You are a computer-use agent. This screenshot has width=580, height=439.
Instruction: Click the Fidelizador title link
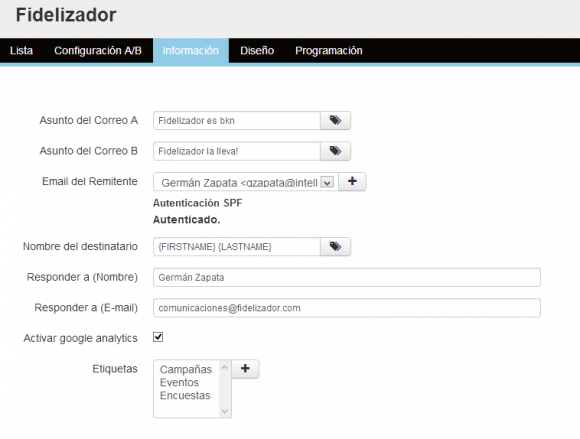tap(66, 15)
